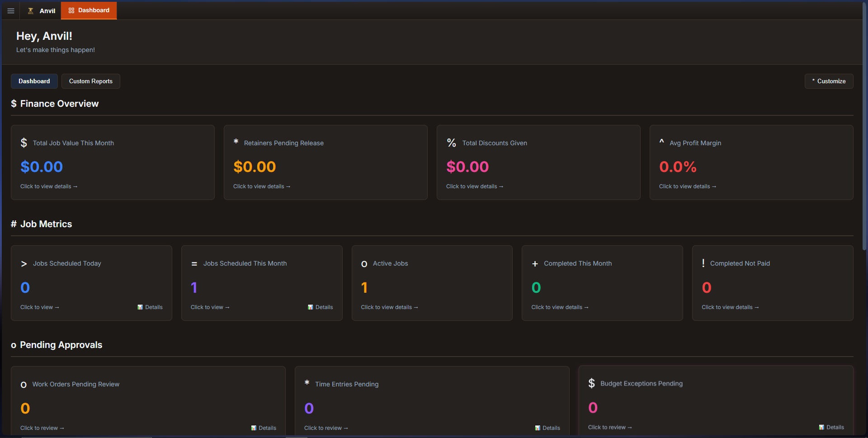Click Details icon on Time Entries Pending

pyautogui.click(x=547, y=428)
